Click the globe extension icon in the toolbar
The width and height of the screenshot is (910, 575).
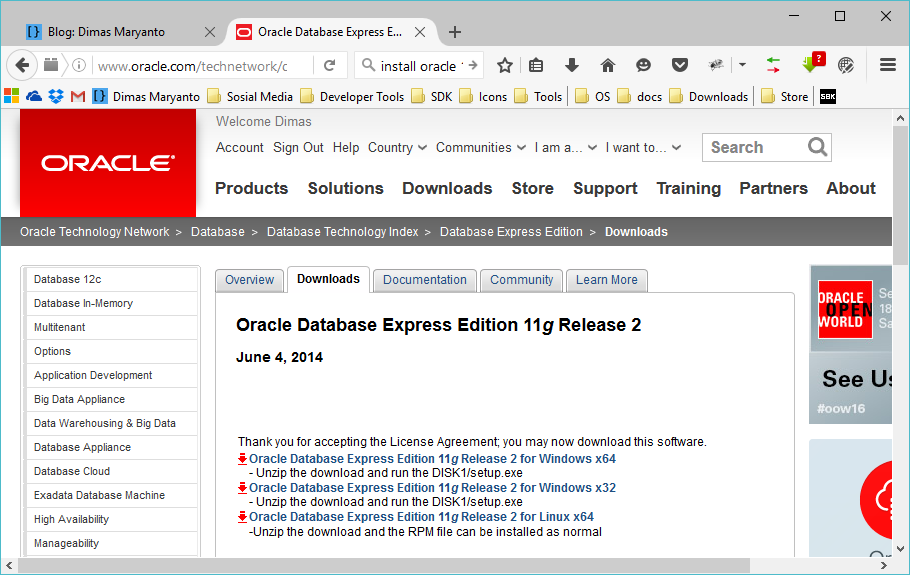pyautogui.click(x=846, y=66)
